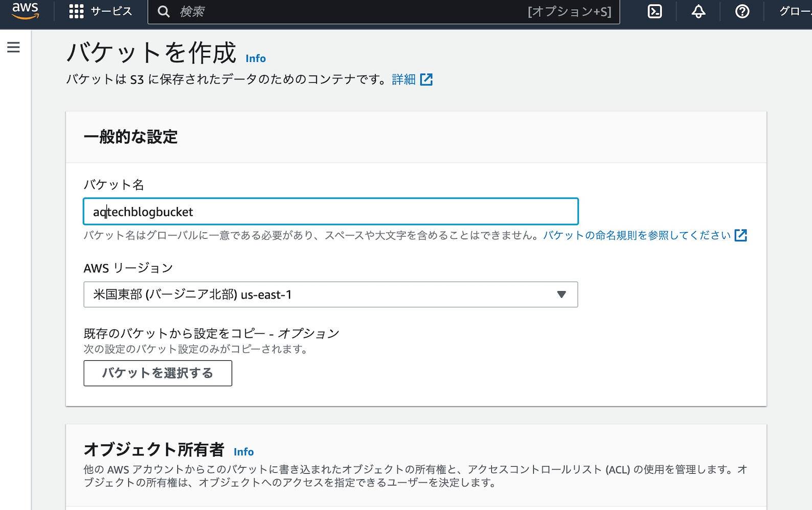Click the search magnifier icon

point(164,12)
